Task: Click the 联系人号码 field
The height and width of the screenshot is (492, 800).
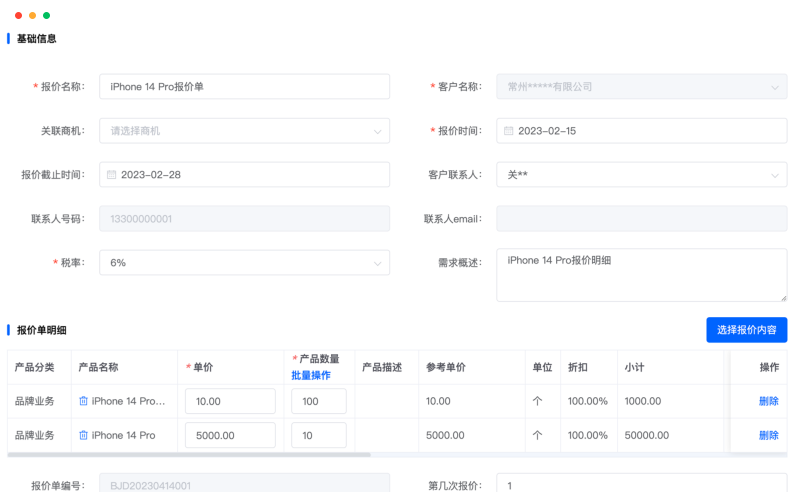Action: pyautogui.click(x=244, y=218)
